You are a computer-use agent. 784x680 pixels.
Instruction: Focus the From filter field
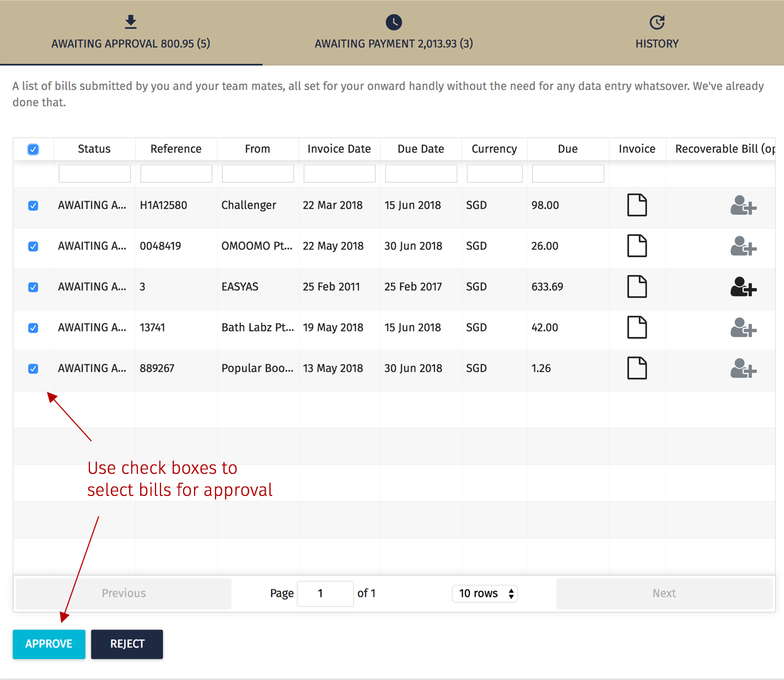(x=258, y=174)
